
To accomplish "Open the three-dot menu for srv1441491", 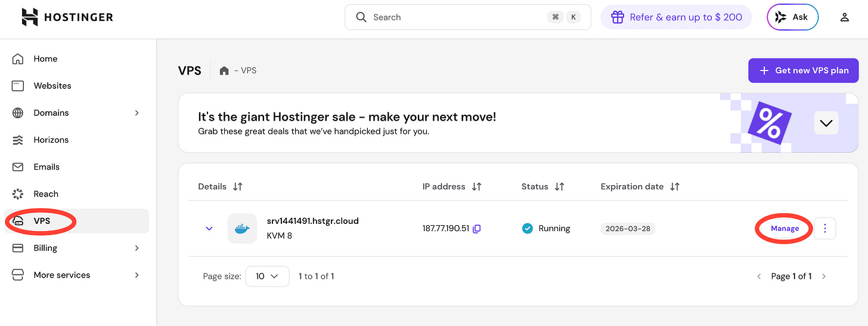I will click(825, 228).
